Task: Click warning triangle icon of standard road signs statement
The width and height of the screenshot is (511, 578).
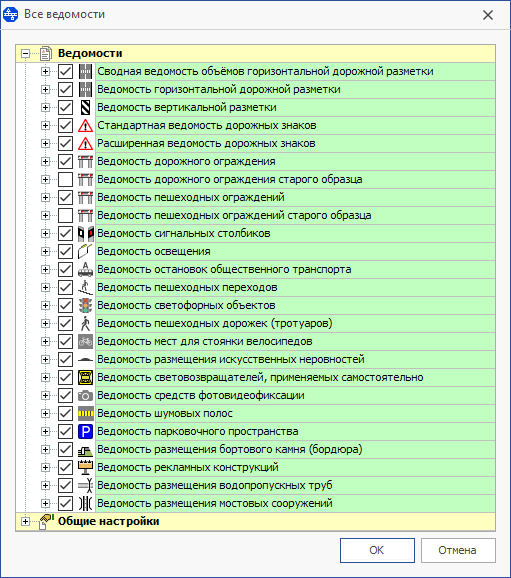Action: click(85, 126)
